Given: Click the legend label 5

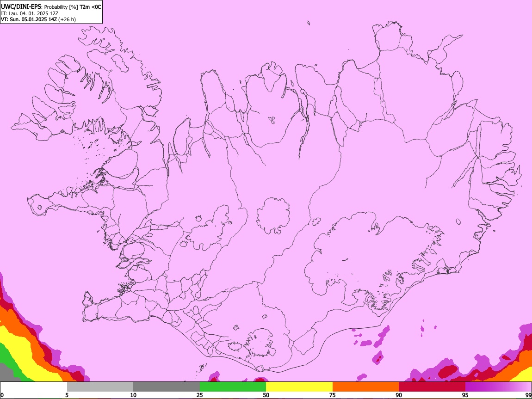Looking at the screenshot, I should click(67, 395).
